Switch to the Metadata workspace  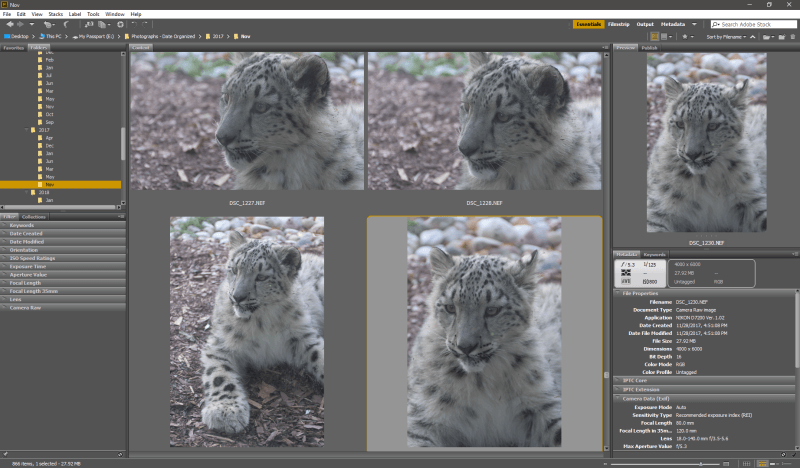click(x=672, y=24)
